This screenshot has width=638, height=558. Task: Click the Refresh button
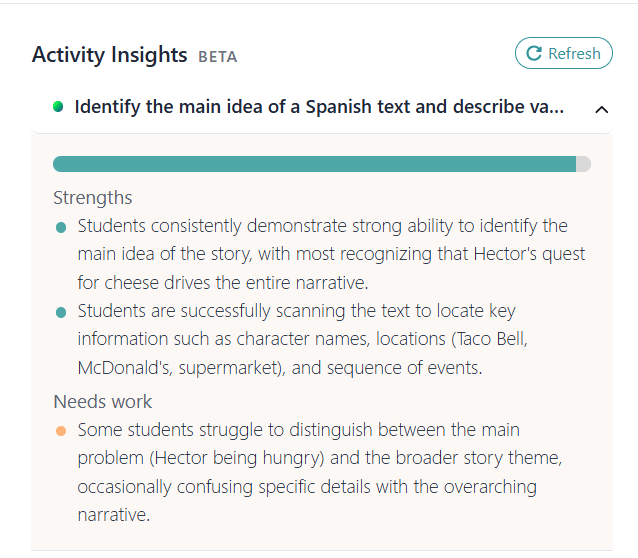click(x=563, y=54)
